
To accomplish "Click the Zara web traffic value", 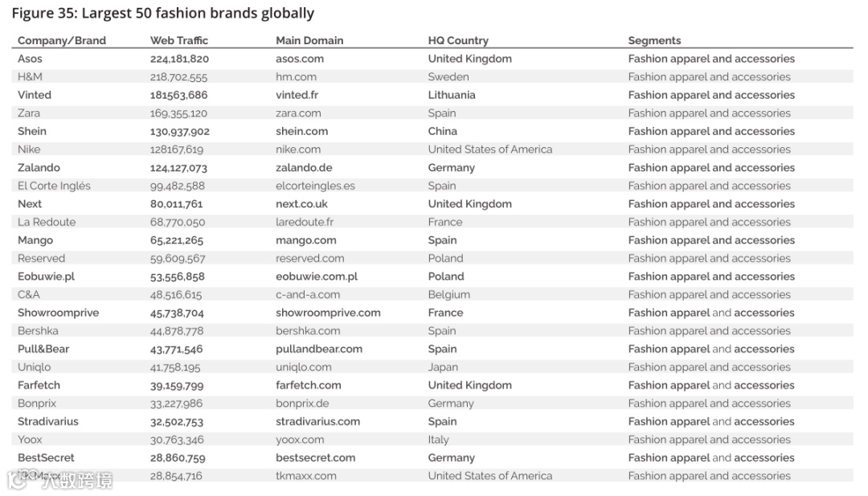I will point(178,113).
